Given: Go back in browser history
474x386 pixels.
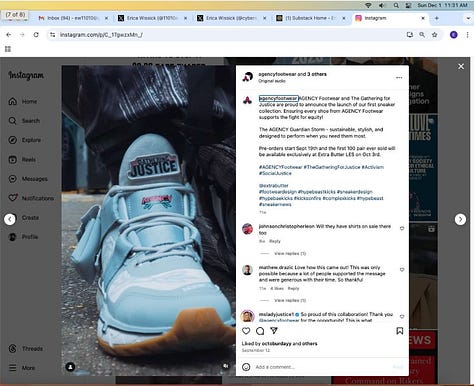Looking at the screenshot, I should pos(9,35).
